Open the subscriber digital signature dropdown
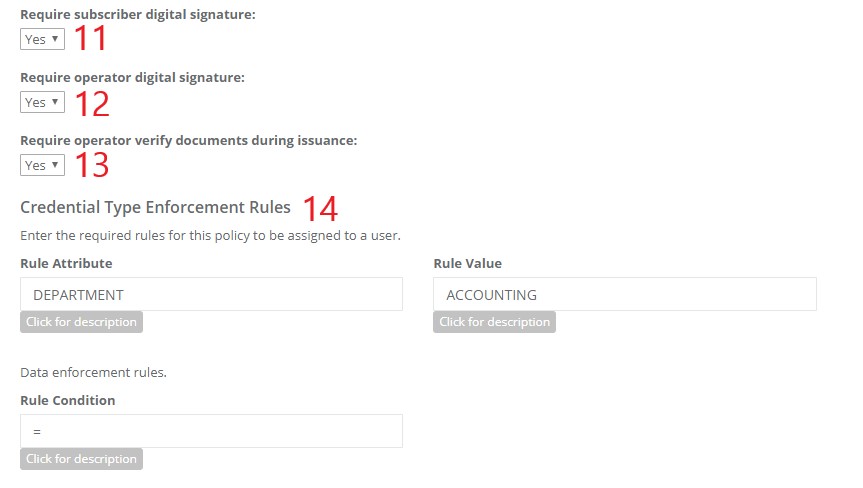 [42, 39]
